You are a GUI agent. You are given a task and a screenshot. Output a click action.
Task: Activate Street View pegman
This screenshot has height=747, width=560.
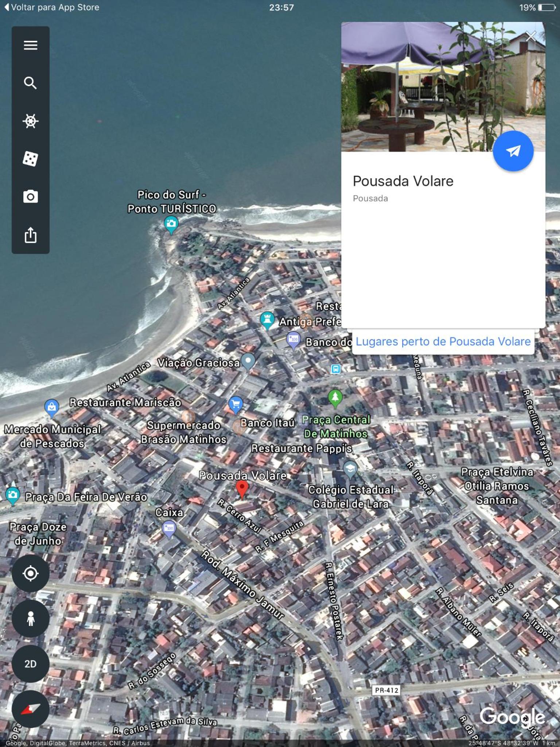click(31, 619)
